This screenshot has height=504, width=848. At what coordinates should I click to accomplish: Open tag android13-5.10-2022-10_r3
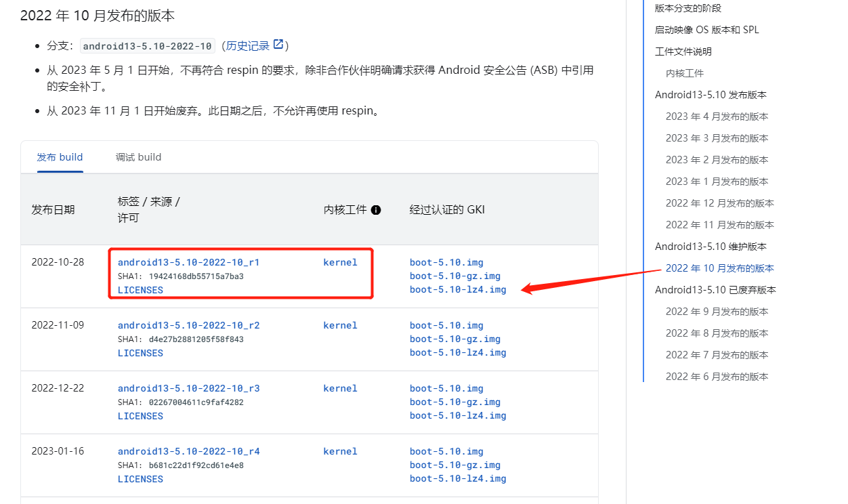pos(189,388)
